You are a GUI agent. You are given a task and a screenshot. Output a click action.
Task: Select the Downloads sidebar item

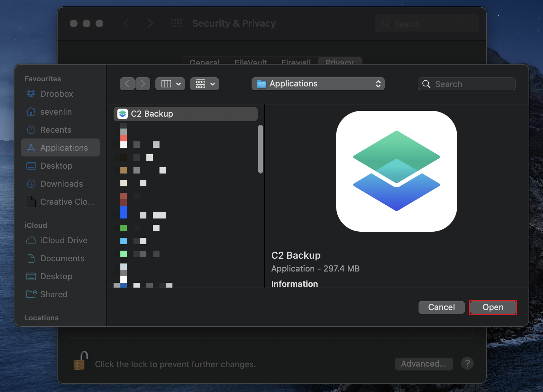(x=61, y=183)
